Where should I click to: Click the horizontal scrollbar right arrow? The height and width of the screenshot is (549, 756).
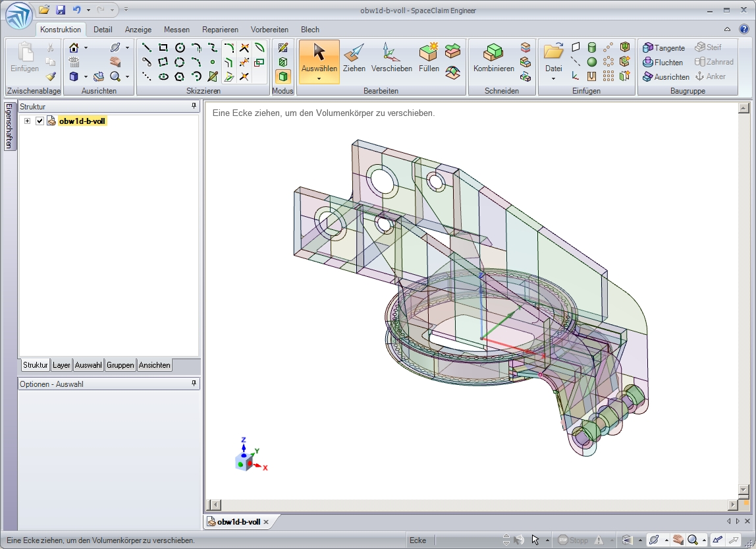(x=733, y=505)
